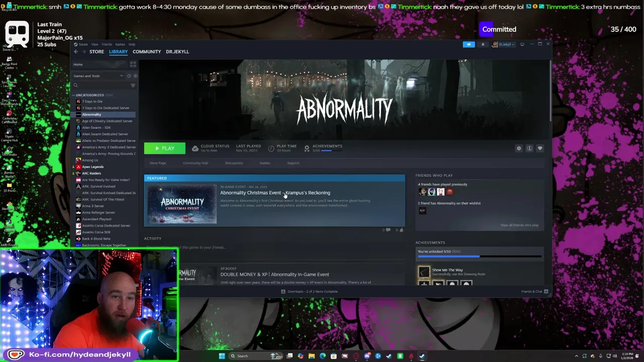
Task: Select Arma 3 Server
Action: pyautogui.click(x=93, y=206)
